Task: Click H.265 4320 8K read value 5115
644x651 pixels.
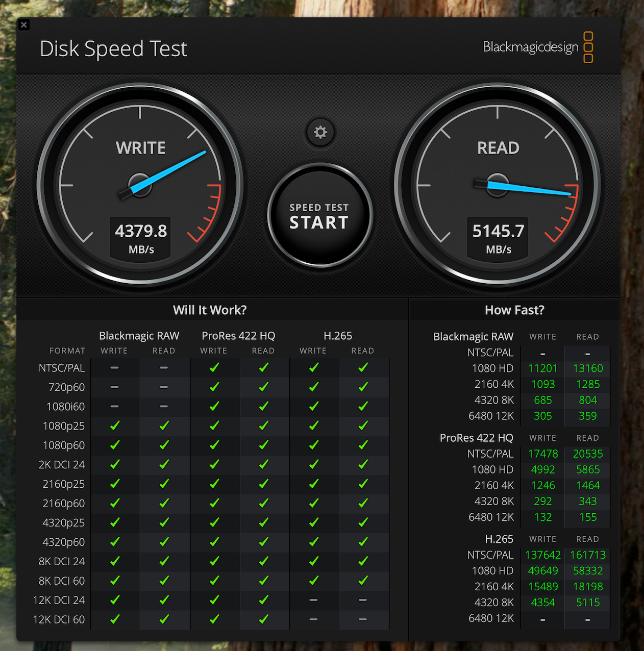Action: (588, 602)
